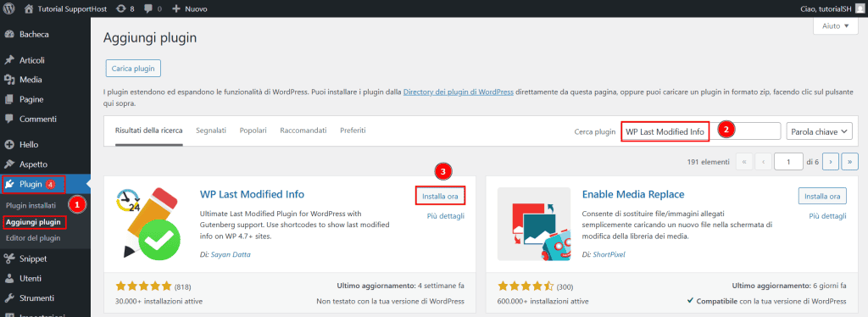Select Risultati della ricerca tab
This screenshot has height=317, width=868.
(x=149, y=131)
